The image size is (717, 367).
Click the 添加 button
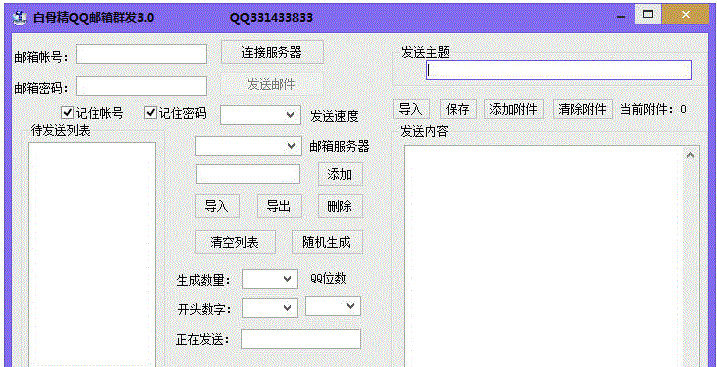click(340, 174)
